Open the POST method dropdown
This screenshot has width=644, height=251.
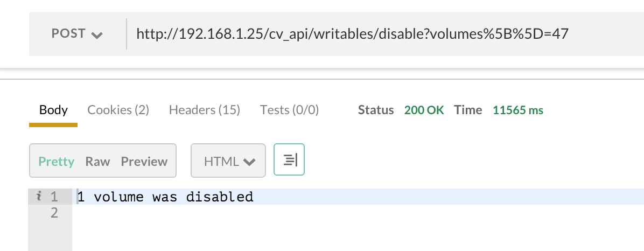77,34
